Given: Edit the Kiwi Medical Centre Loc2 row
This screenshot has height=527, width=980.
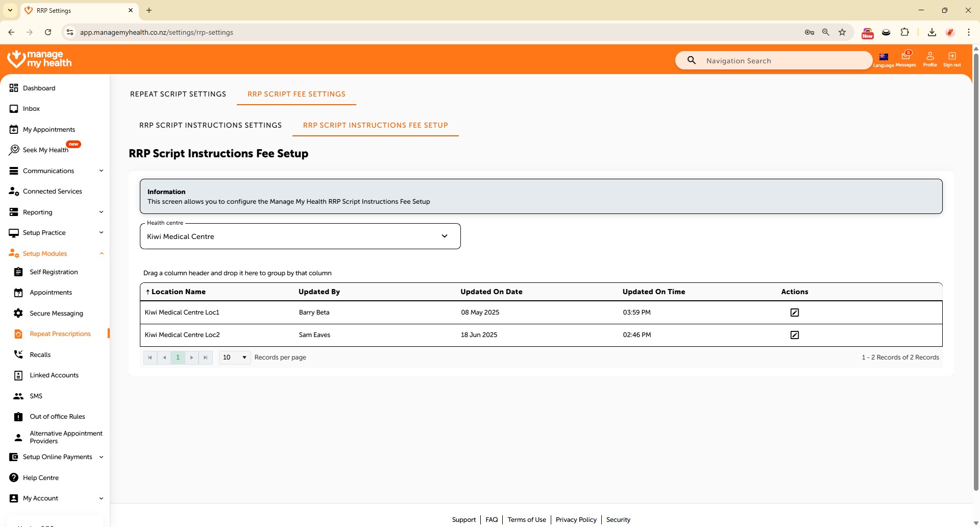Looking at the screenshot, I should (x=794, y=335).
